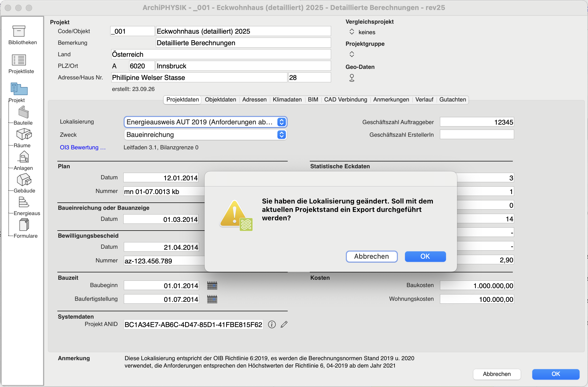The height and width of the screenshot is (387, 588).
Task: Switch to the Objektdaten tab
Action: pos(220,100)
